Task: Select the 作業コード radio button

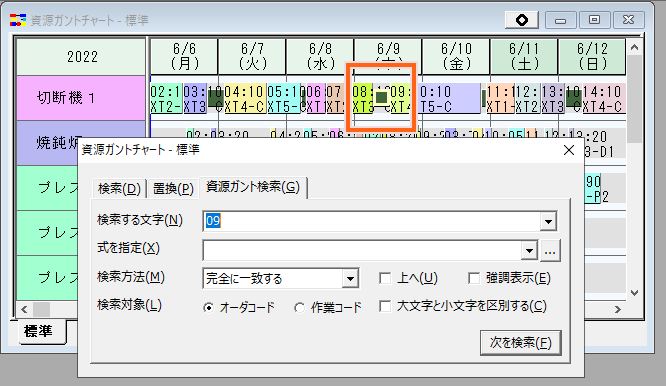Action: click(299, 307)
